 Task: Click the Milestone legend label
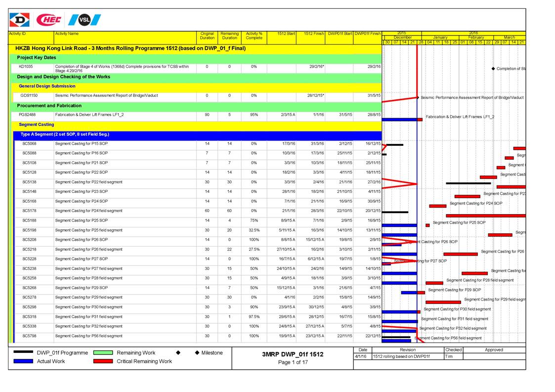pos(212,352)
